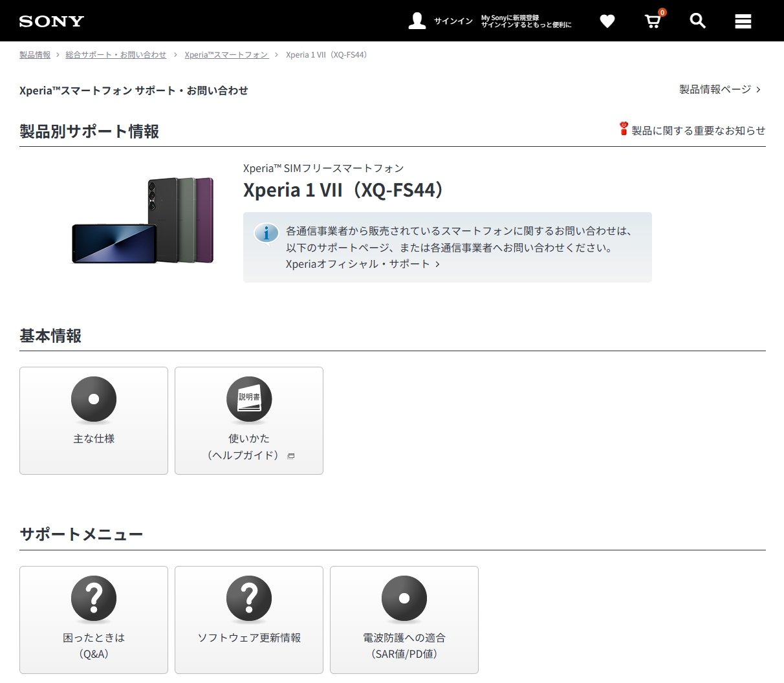Open My Sonyに新規登録 link
784x683 pixels.
(x=510, y=17)
